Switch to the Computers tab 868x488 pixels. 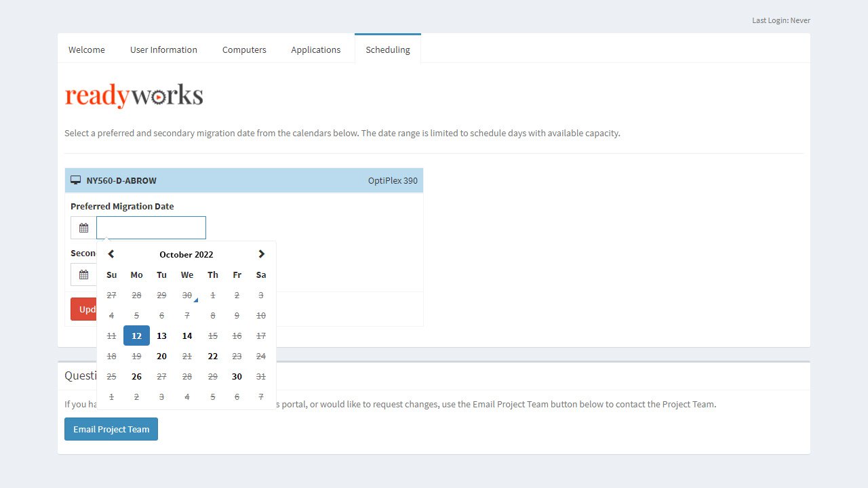(243, 49)
